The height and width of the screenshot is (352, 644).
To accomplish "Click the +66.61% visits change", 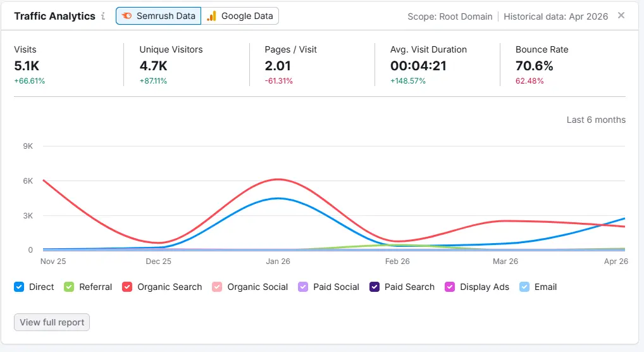I will tap(30, 81).
